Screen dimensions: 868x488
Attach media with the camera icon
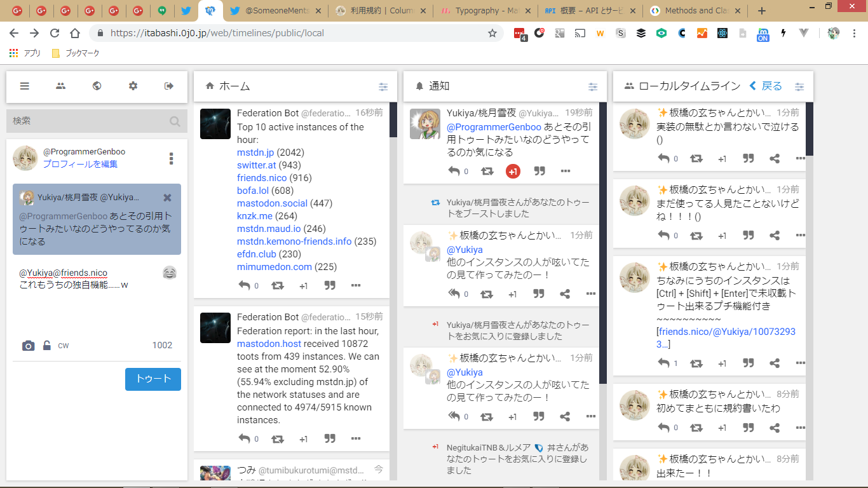tap(28, 346)
